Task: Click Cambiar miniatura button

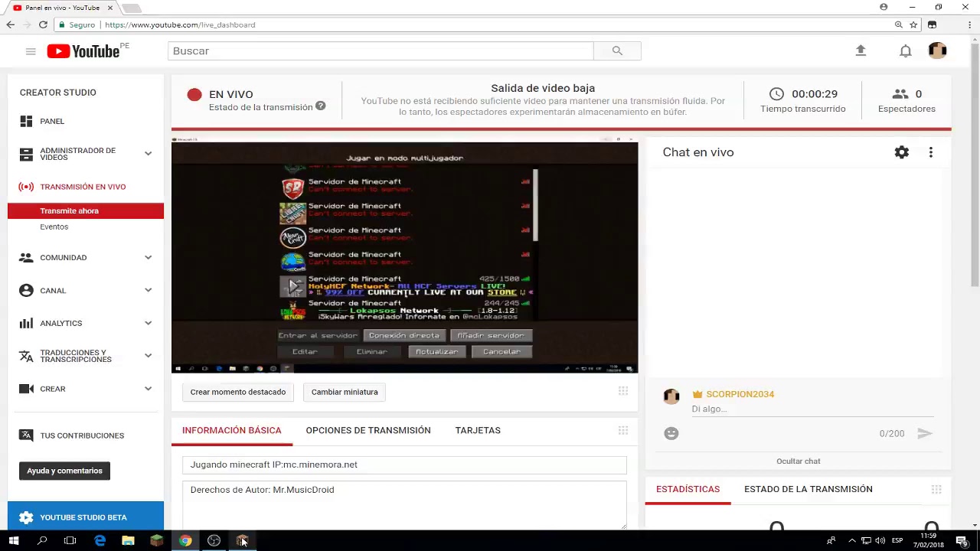Action: point(345,392)
